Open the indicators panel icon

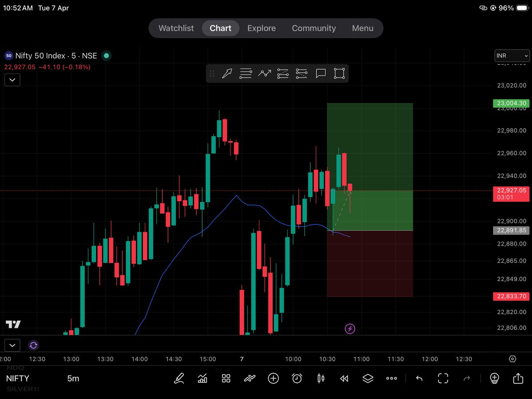point(203,378)
